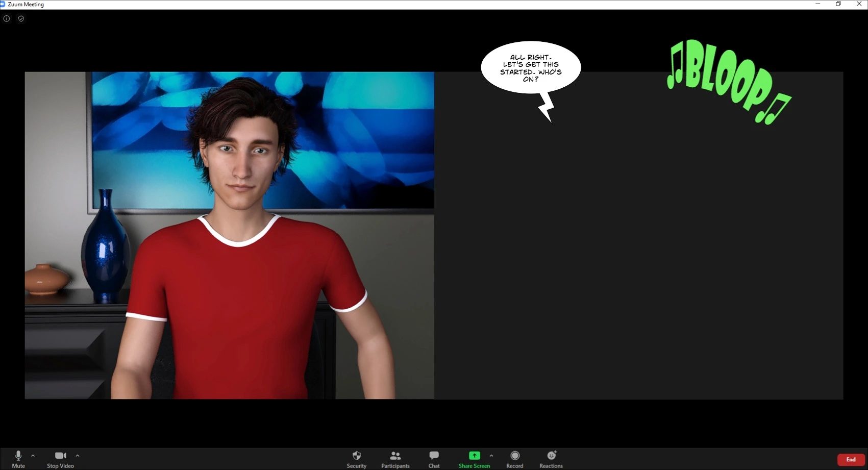Start recording with the Record button

tap(514, 459)
